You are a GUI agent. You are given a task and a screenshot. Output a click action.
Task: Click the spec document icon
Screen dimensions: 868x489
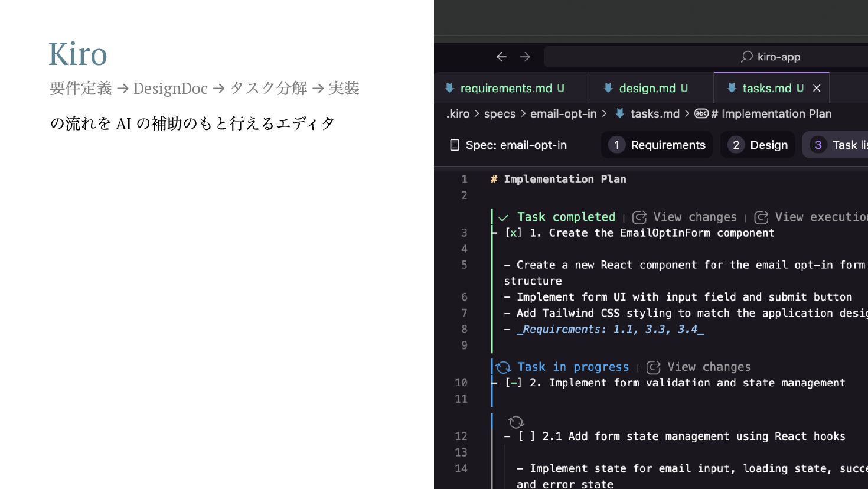click(x=455, y=145)
